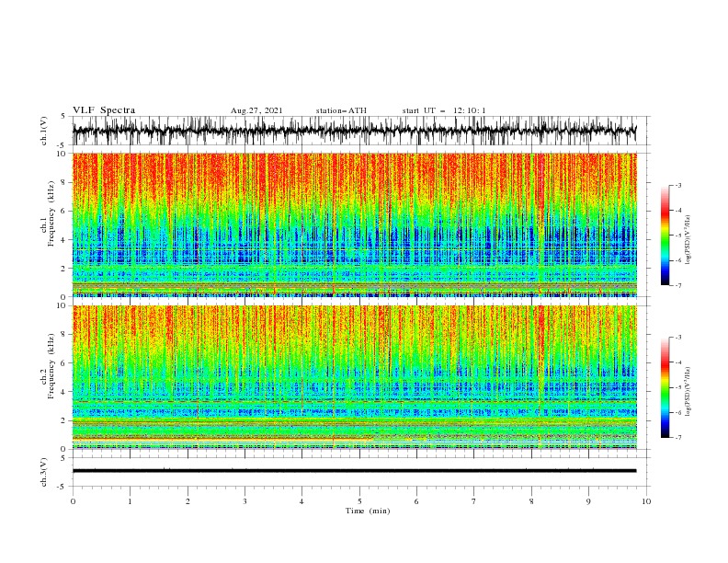Select the "start UT = 12:10:1" text
Screen dimensions: 728x563
point(444,110)
